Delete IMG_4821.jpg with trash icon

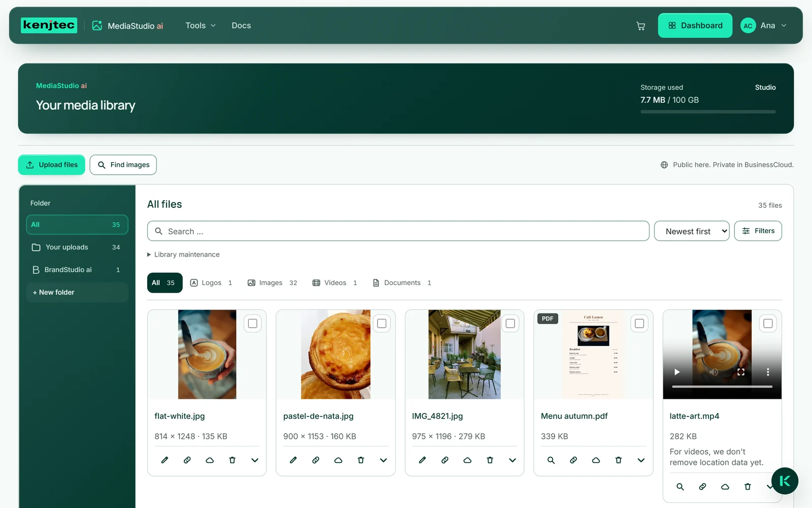(490, 460)
